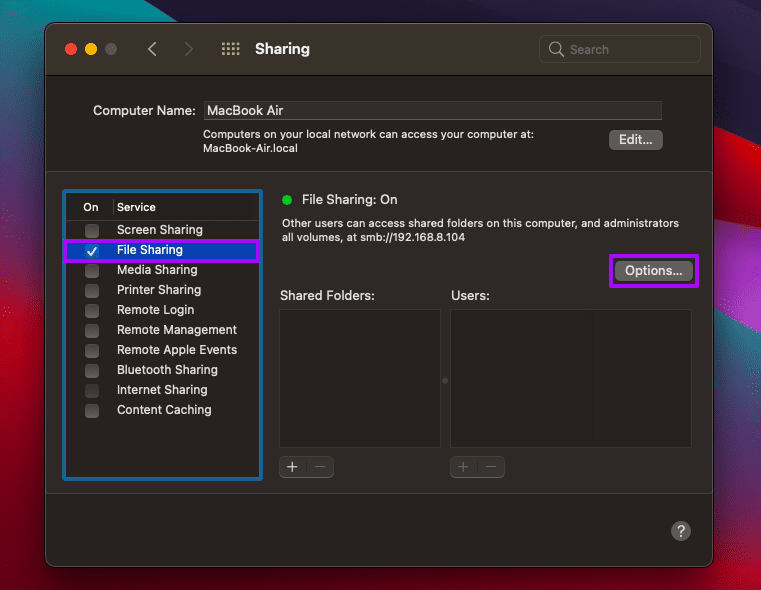
Task: Add a user with plus button
Action: [x=463, y=467]
